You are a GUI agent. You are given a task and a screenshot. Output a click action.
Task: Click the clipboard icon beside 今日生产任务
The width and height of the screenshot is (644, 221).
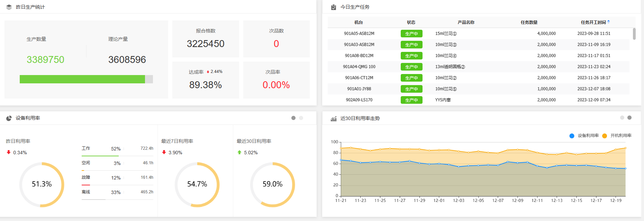[x=334, y=7]
